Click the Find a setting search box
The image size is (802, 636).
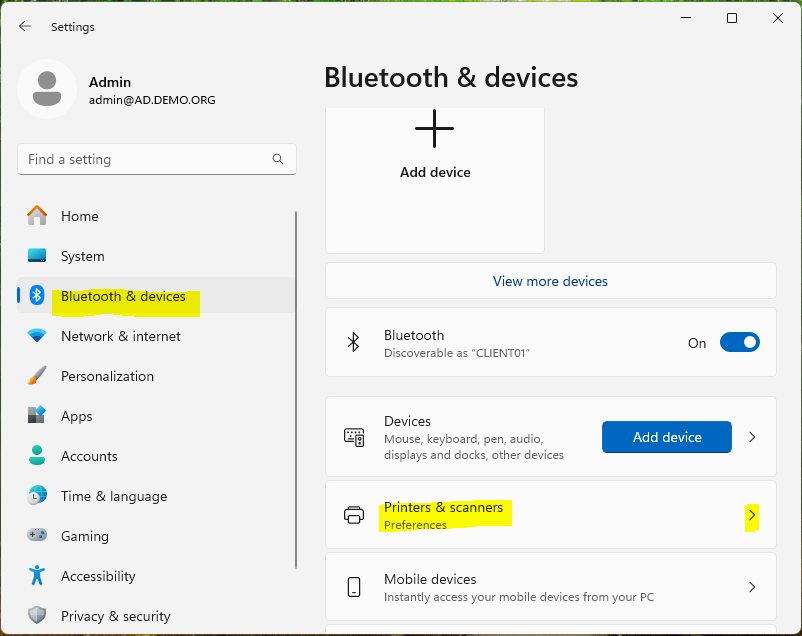click(157, 159)
